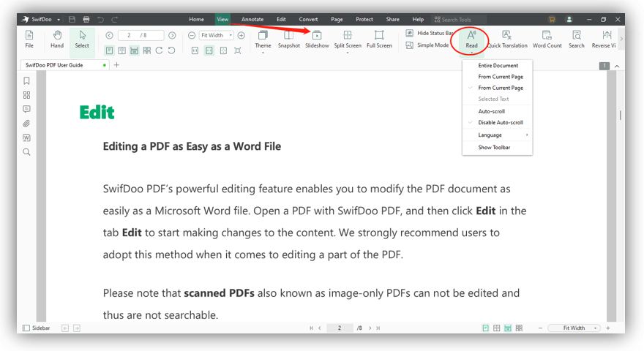
Task: Expand ribbon overflow arrow at right
Action: tap(621, 39)
